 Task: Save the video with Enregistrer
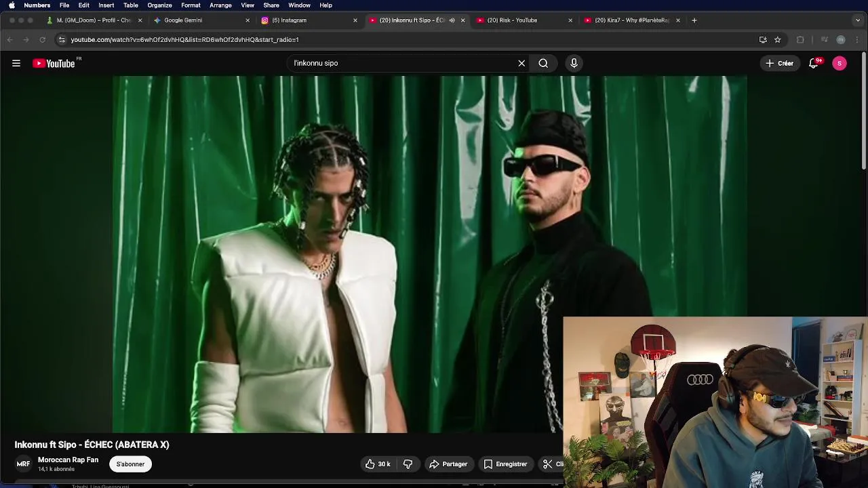click(x=505, y=464)
